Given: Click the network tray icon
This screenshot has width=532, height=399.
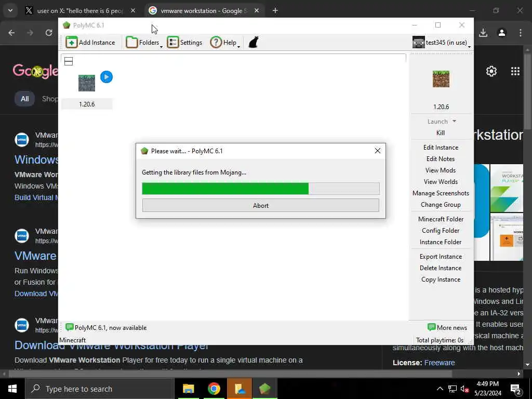Looking at the screenshot, I should (453, 389).
